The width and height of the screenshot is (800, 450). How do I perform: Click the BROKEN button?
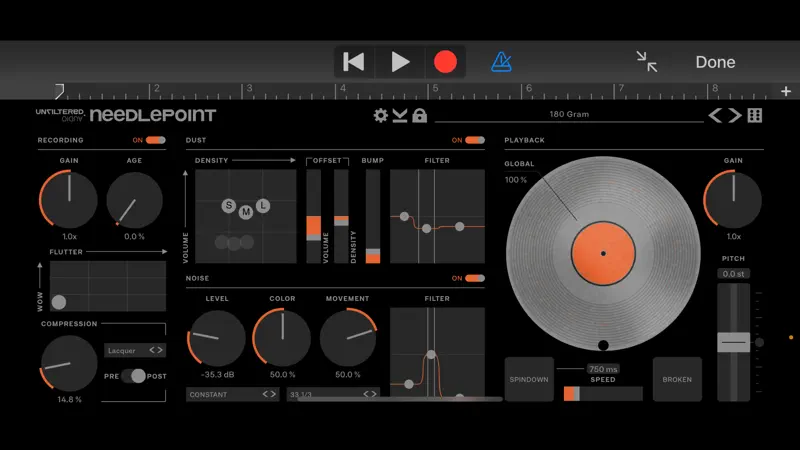[677, 379]
